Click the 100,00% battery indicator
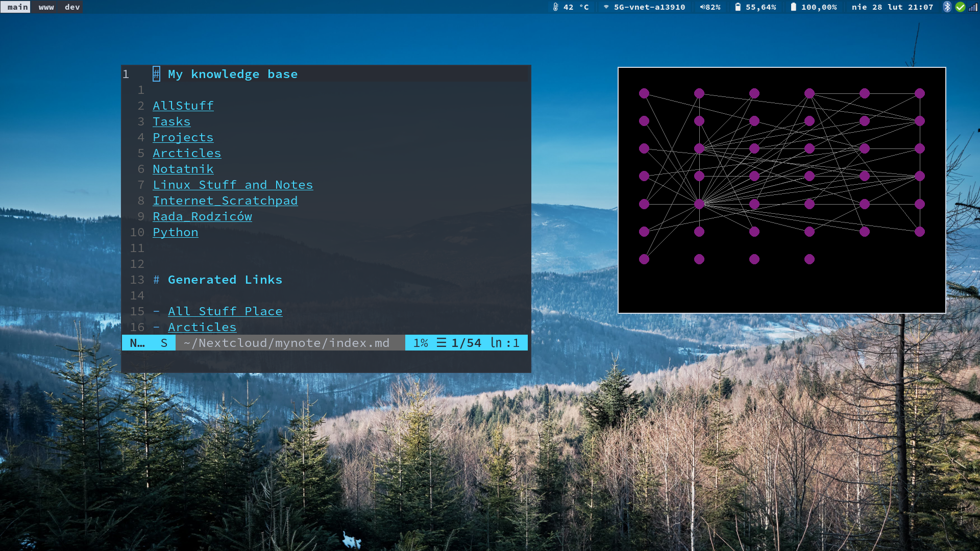The height and width of the screenshot is (551, 980). tap(814, 7)
